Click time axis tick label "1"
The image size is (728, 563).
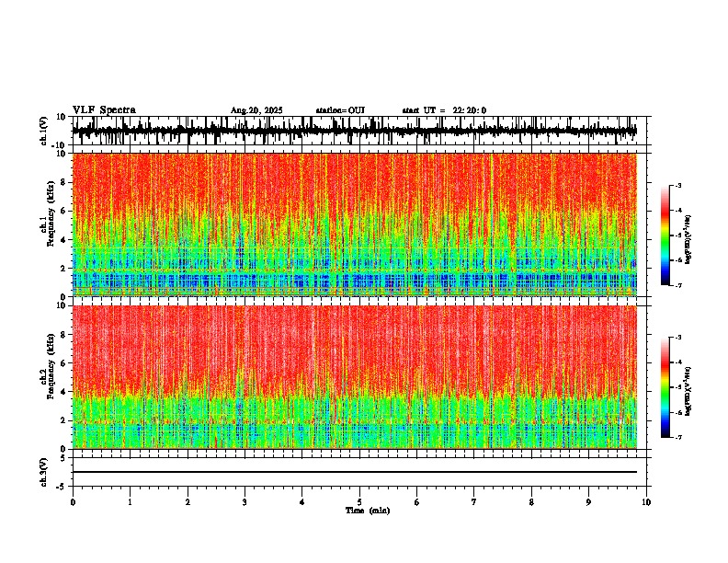click(130, 502)
